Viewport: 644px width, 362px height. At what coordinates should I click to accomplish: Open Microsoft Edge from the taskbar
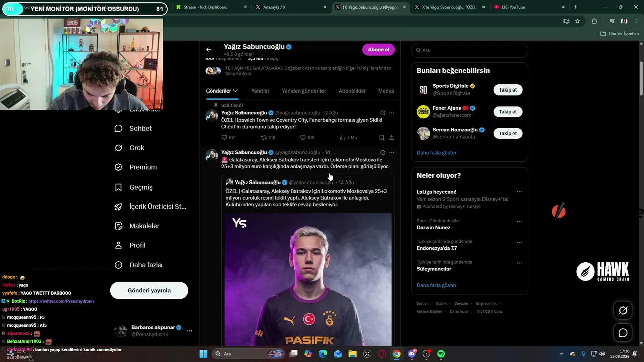(x=323, y=354)
